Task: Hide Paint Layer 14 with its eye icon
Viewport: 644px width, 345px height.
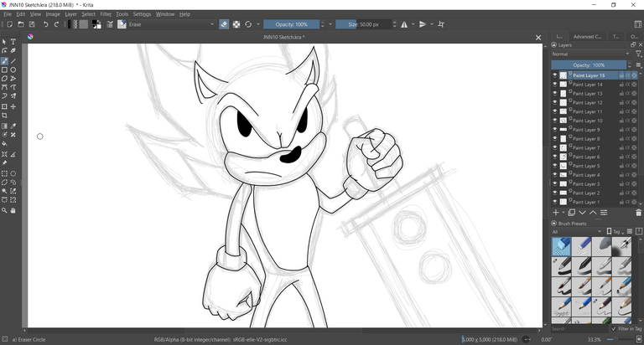Action: click(555, 85)
